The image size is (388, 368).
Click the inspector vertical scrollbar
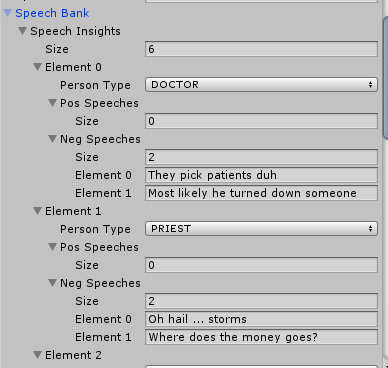coord(385,78)
